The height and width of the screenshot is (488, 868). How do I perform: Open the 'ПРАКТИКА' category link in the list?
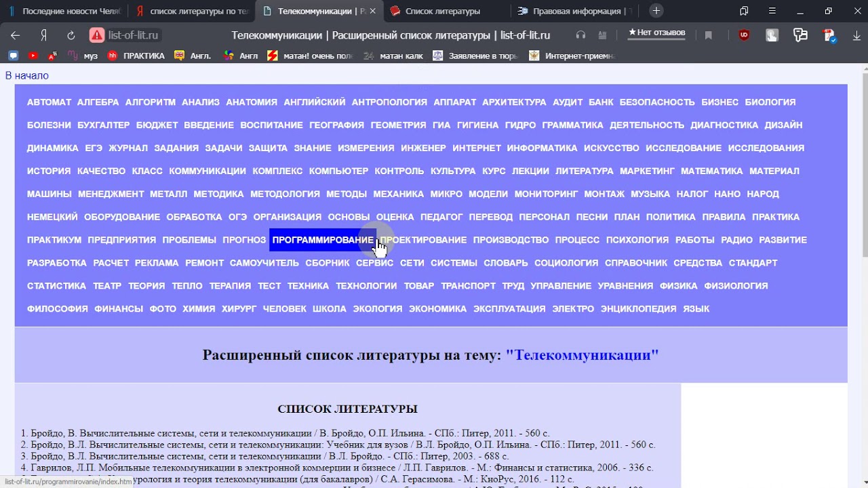coord(776,218)
